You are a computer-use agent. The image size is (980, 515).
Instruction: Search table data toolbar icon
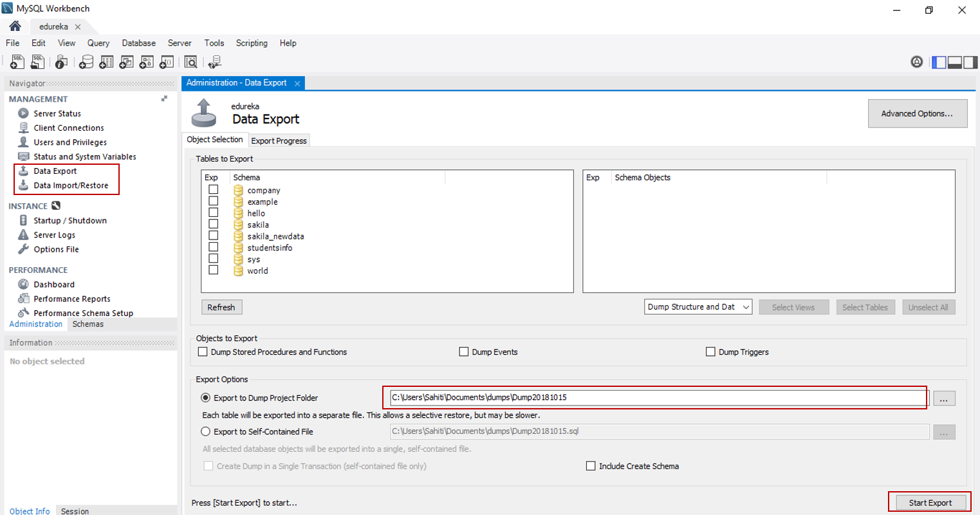coord(190,62)
